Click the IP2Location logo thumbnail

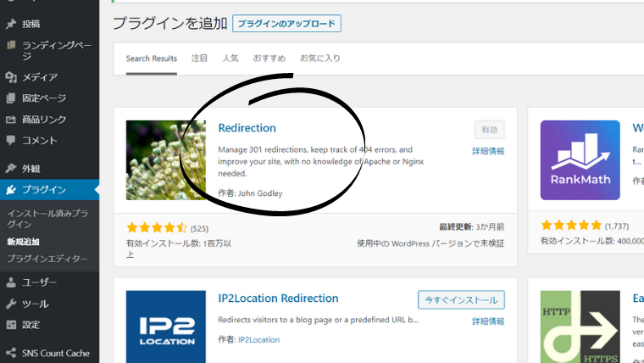point(166,327)
